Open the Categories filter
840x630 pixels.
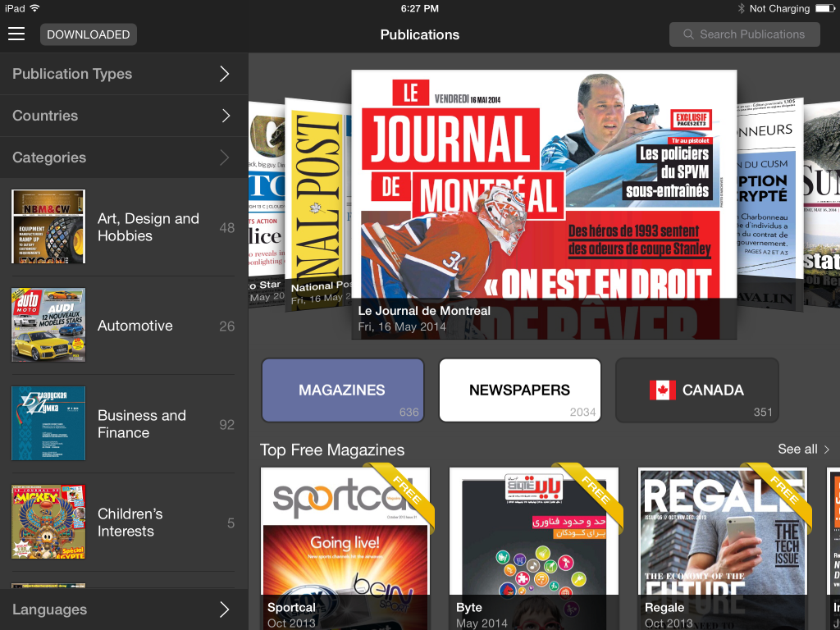[124, 157]
